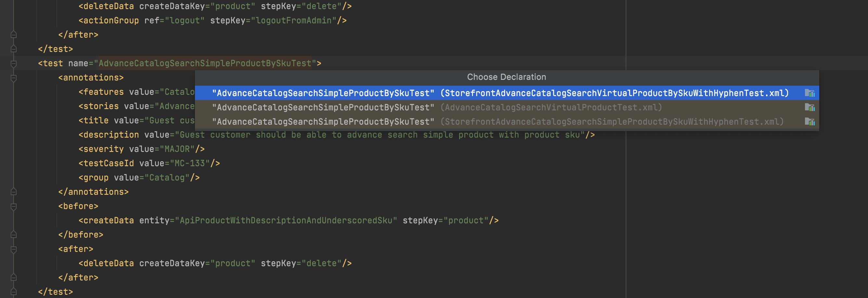The height and width of the screenshot is (298, 868).
Task: Click entity value ApiProductWithDescriptionAndUnderscoredSku
Action: (x=286, y=220)
